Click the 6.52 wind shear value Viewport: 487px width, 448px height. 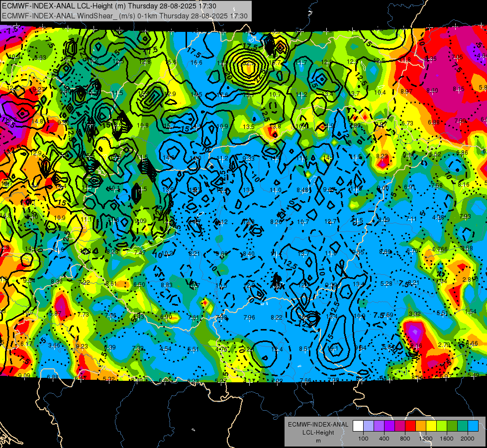pyautogui.click(x=435, y=154)
